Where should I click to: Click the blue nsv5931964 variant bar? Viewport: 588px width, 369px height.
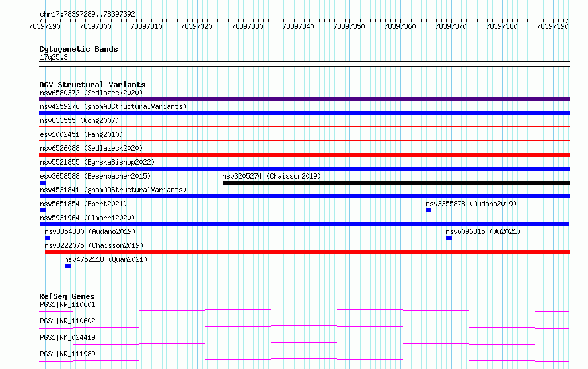304,224
